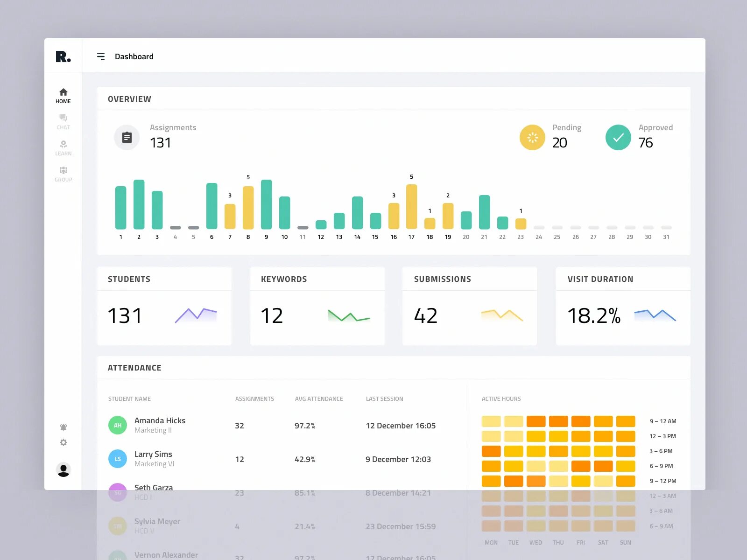Select the day 21 green bar in Overview chart

[484, 212]
